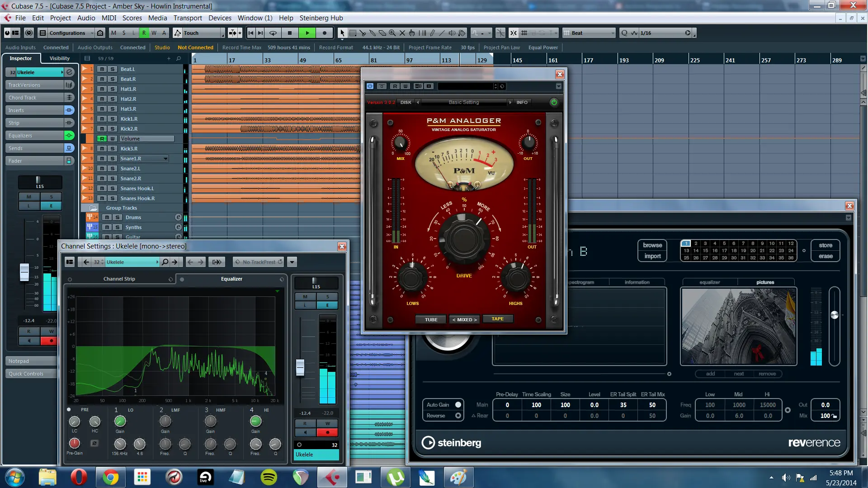Viewport: 868px width, 488px height.
Task: Open the Steinberg Hub menu
Action: point(321,18)
